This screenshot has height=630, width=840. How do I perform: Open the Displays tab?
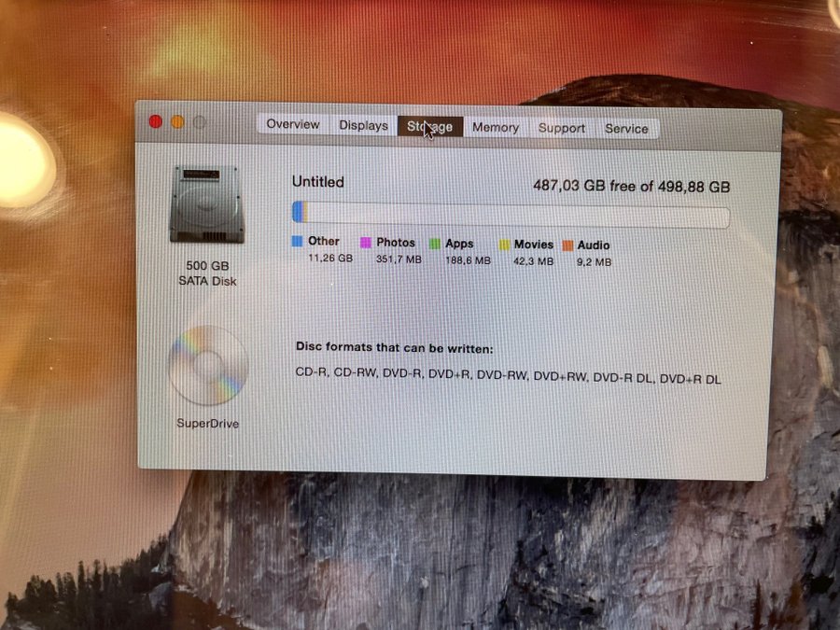pyautogui.click(x=363, y=126)
